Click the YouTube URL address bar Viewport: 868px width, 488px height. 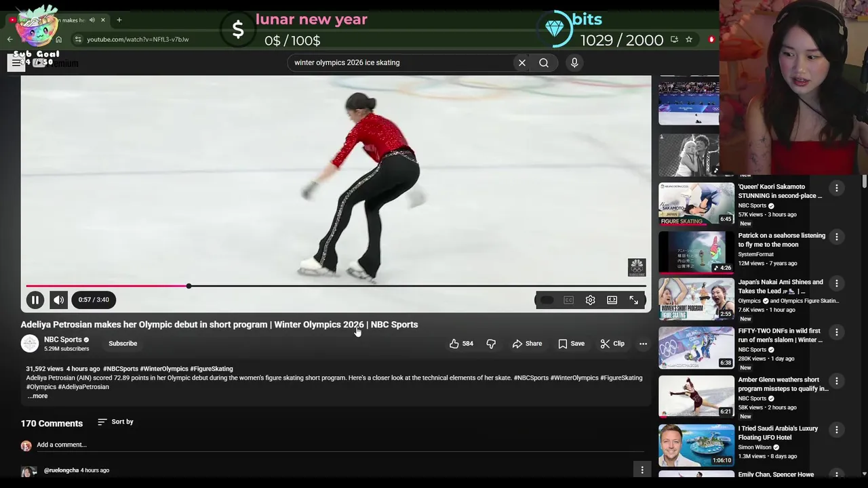138,39
